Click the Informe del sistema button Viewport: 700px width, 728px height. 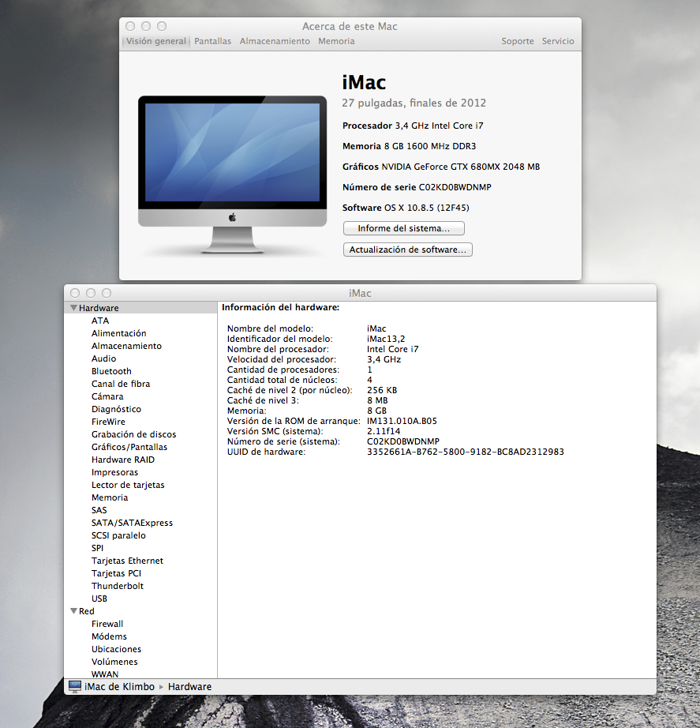[x=404, y=228]
